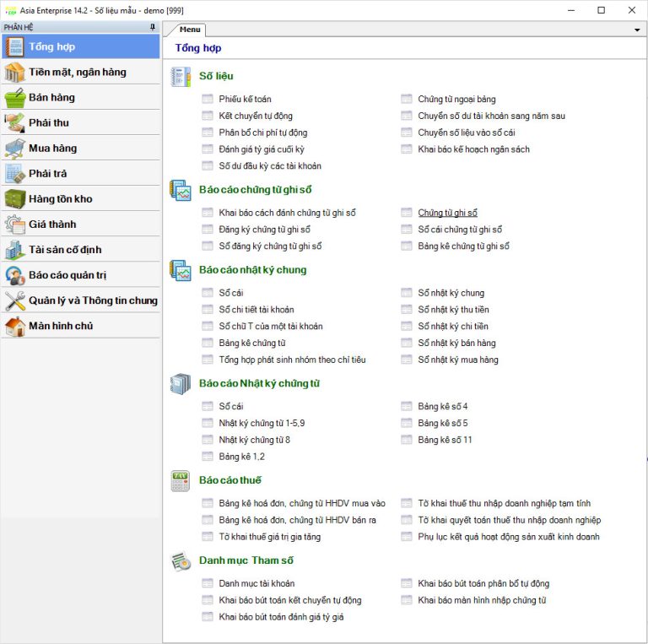
Task: Select the Tổng hợp module in sidebar
Action: tap(80, 46)
